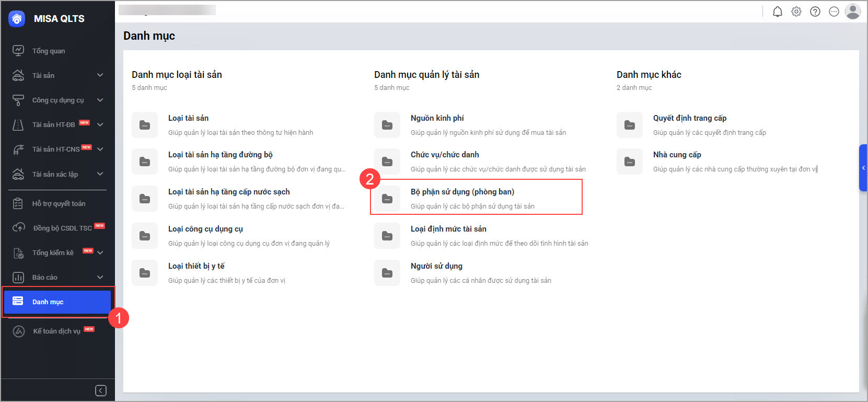Open Chức vụ/chức danh category

tap(445, 155)
